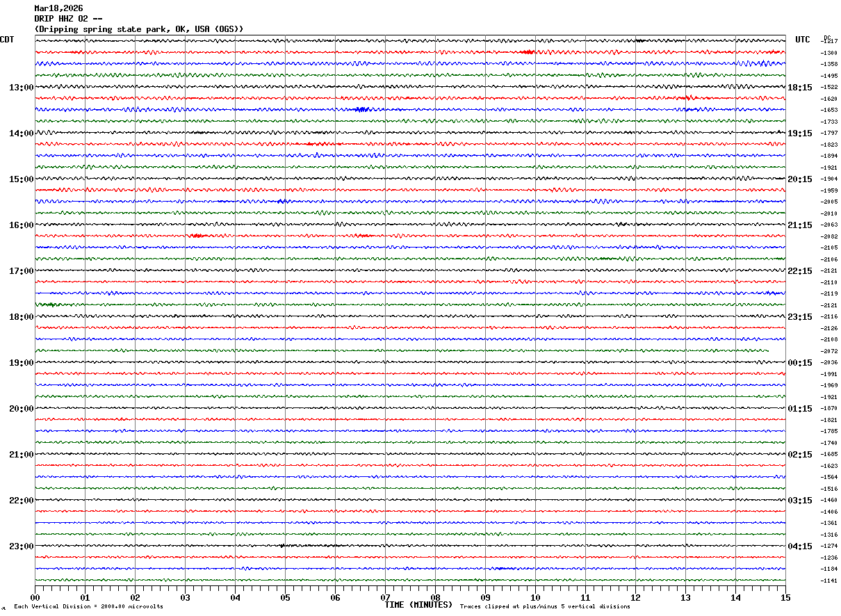Click the vertical division microvolts note

click(88, 607)
